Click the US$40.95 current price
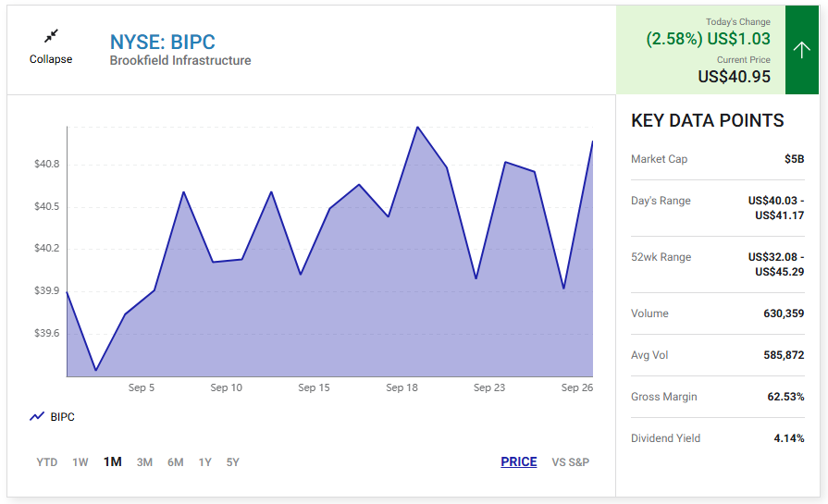 point(734,77)
